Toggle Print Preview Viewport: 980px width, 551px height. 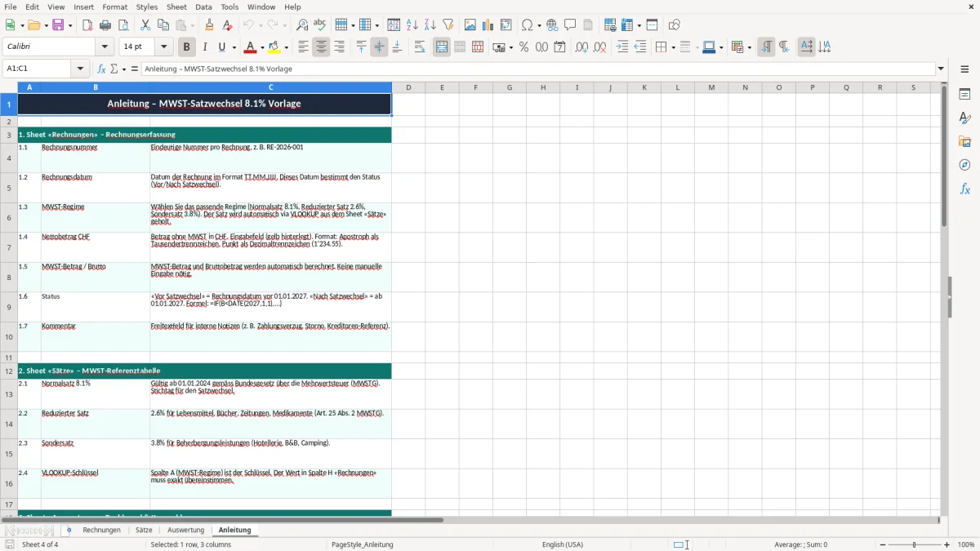coord(123,25)
